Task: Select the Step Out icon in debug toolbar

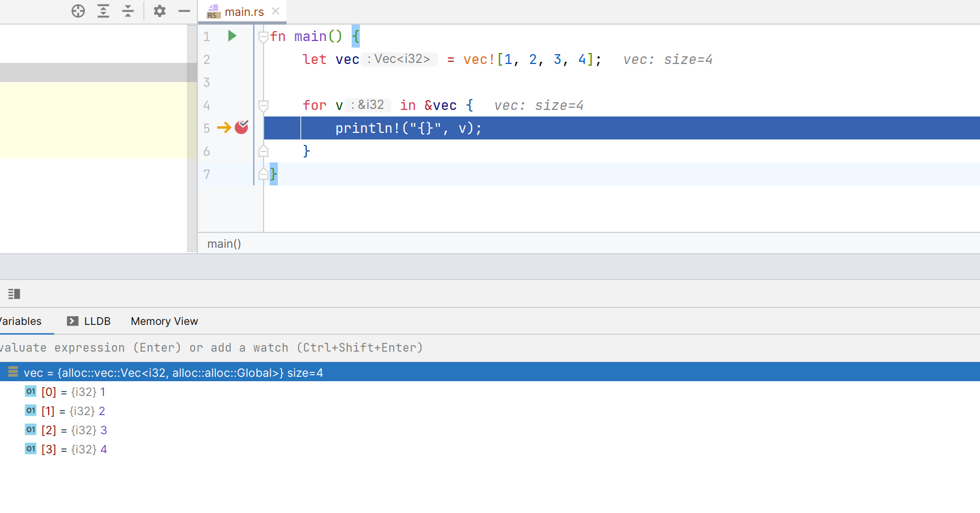Action: tap(127, 11)
